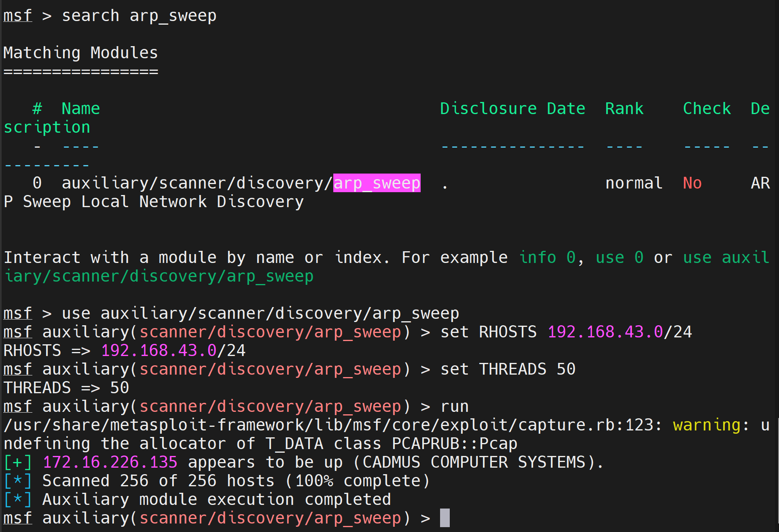Click the underlined msf on first line
This screenshot has width=779, height=532.
click(x=18, y=16)
